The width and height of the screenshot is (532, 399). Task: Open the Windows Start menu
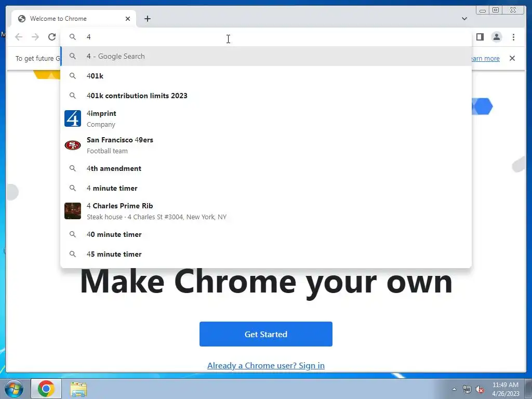(14, 389)
